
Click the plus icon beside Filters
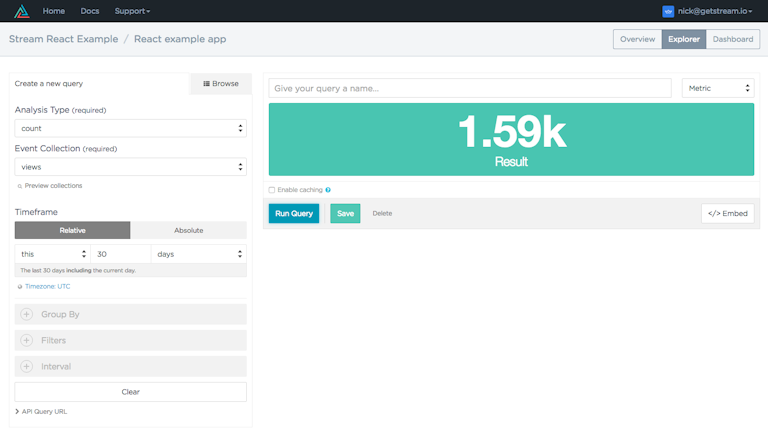[x=26, y=340]
